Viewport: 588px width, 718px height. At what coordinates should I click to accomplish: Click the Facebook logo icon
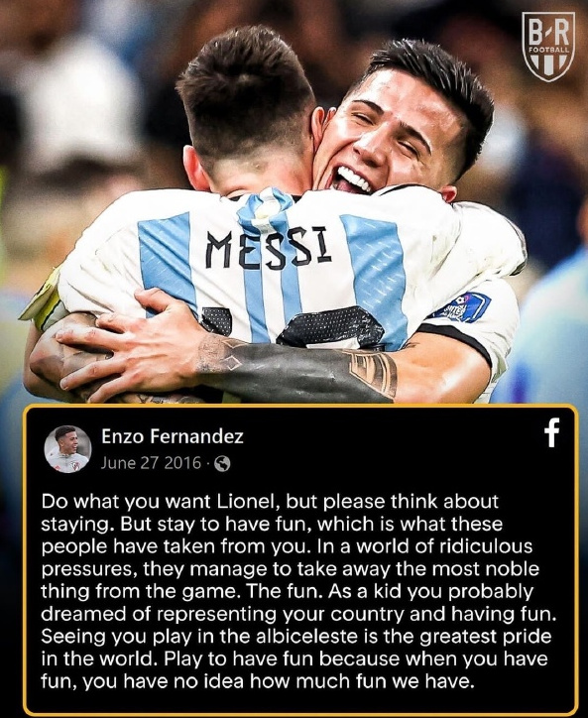pos(552,432)
